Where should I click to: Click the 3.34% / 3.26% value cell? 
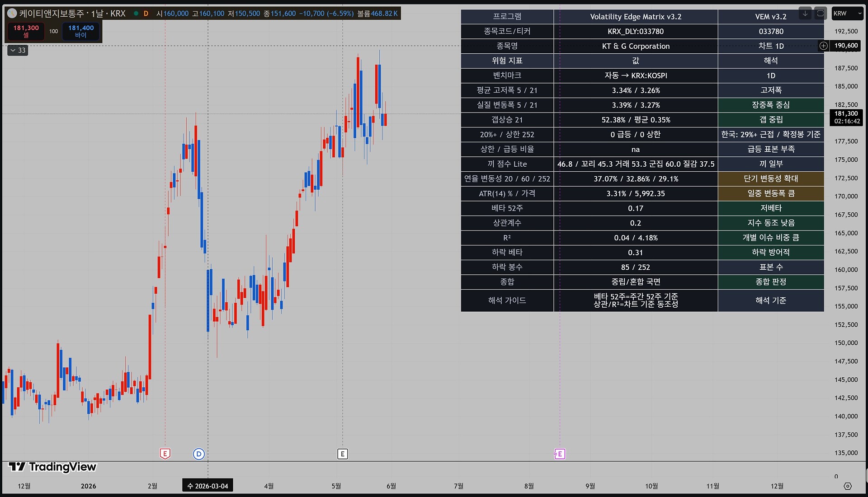coord(636,90)
